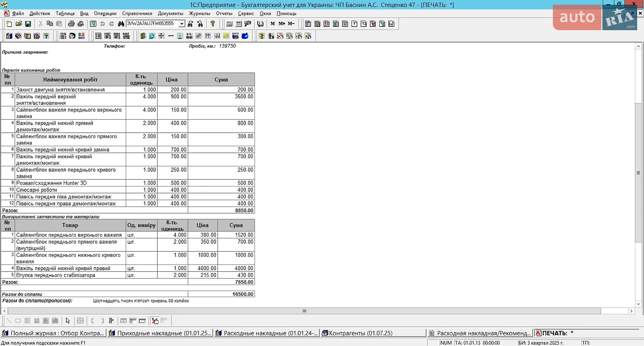The height and width of the screenshot is (346, 644).
Task: Open the calendar toolbar icon
Action: click(239, 24)
